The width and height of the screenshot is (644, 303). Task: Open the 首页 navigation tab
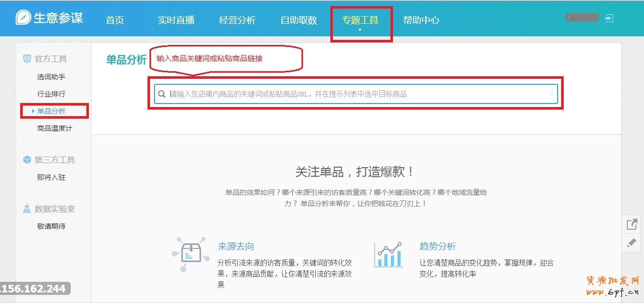(115, 20)
